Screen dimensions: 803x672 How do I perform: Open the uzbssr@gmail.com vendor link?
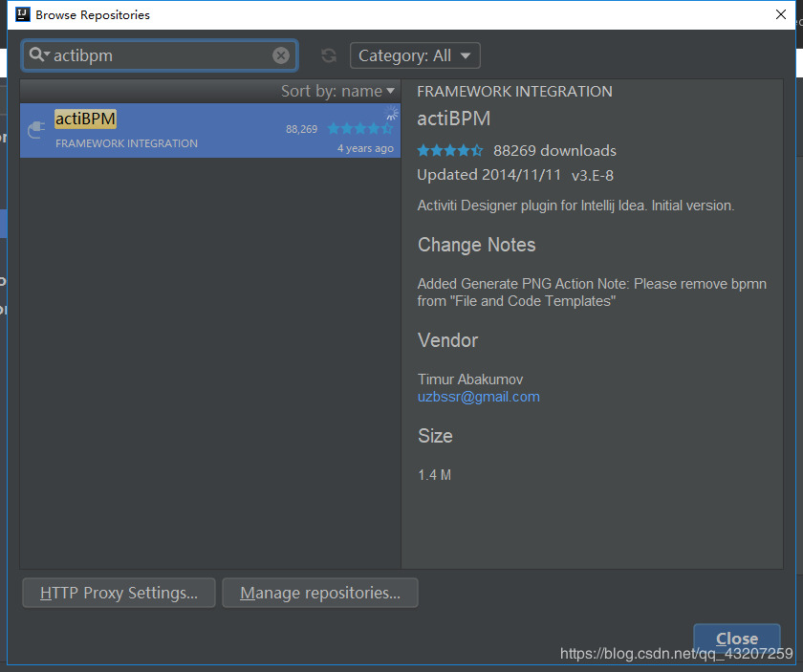point(478,397)
